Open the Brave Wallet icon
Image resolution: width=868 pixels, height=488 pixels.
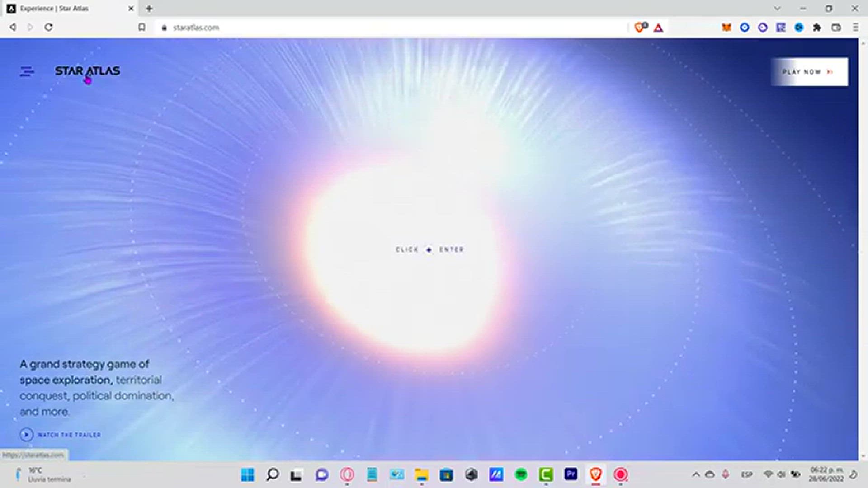click(x=836, y=28)
